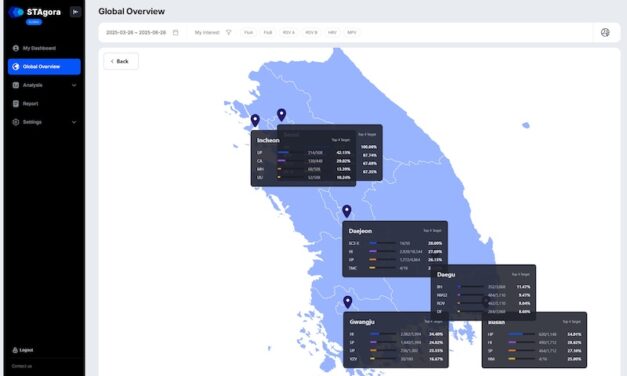The width and height of the screenshot is (627, 376).
Task: Open the Settings menu item
Action: pyautogui.click(x=44, y=122)
